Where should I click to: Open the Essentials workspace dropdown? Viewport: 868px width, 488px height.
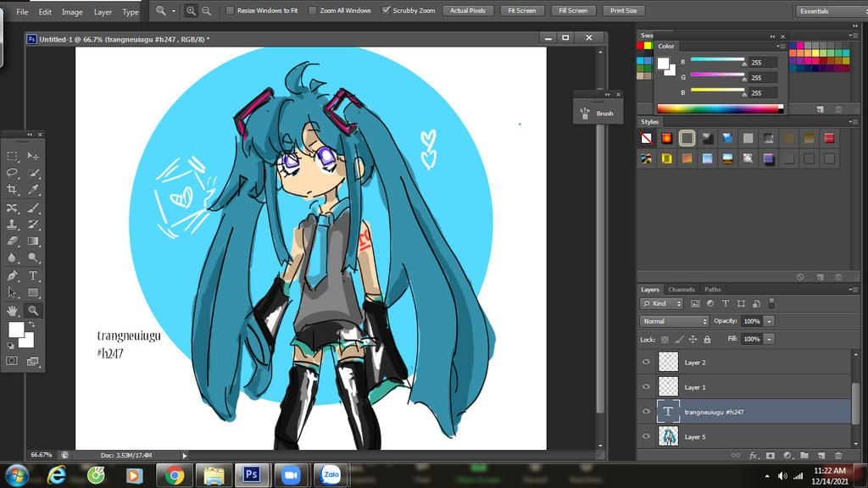831,10
